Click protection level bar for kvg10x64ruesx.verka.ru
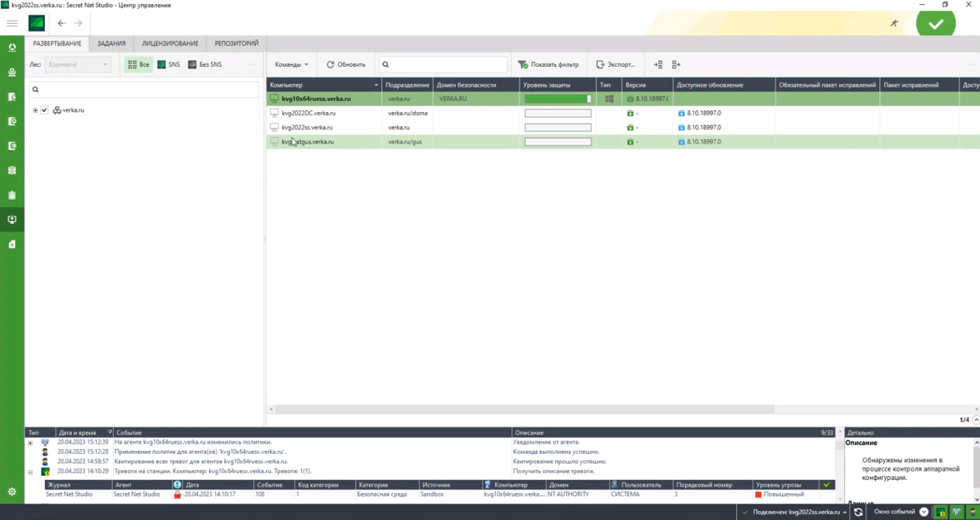This screenshot has height=520, width=980. tap(558, 99)
